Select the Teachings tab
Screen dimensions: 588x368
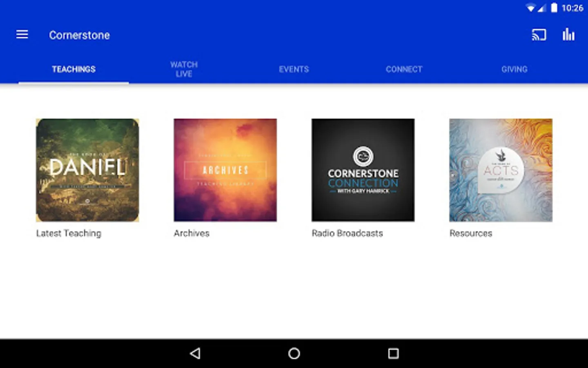[73, 69]
